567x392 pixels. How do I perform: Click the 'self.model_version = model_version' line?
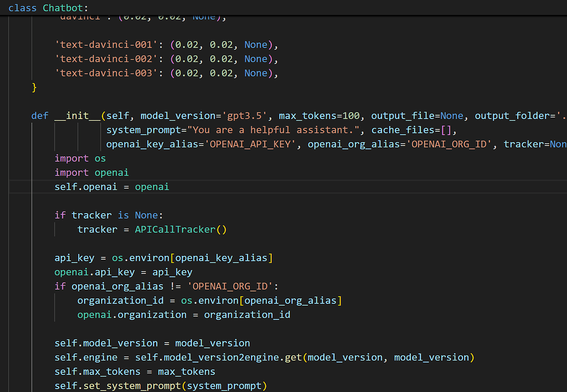[152, 343]
